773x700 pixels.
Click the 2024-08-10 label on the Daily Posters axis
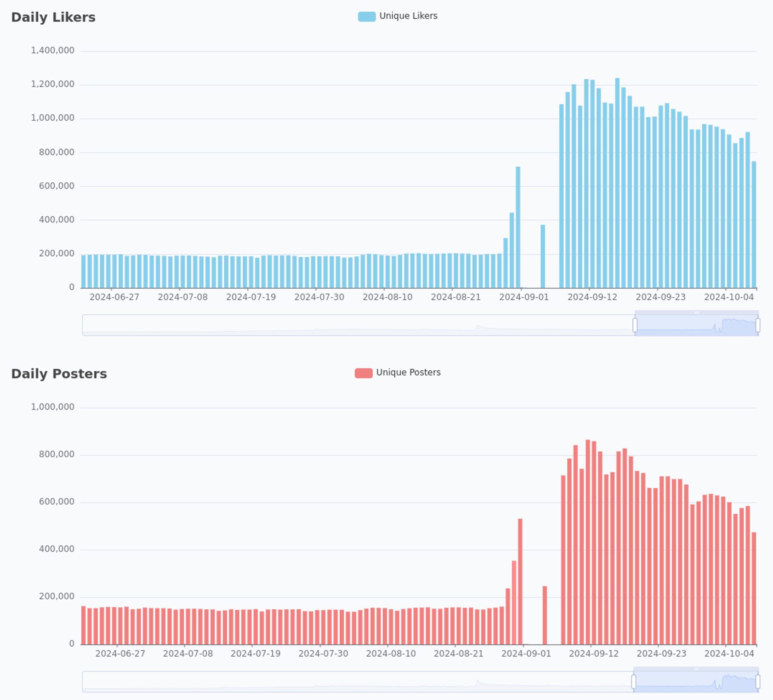tap(391, 653)
